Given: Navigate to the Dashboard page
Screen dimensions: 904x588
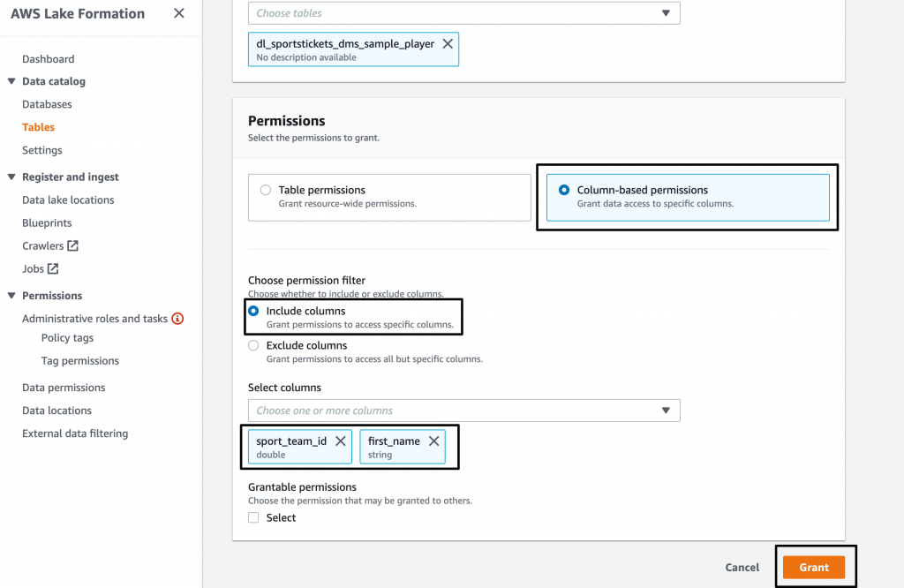Looking at the screenshot, I should (48, 58).
